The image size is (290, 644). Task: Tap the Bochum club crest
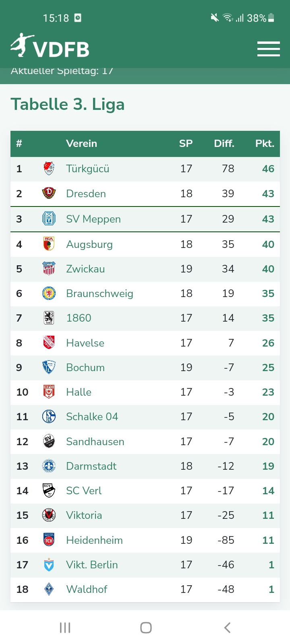click(49, 367)
